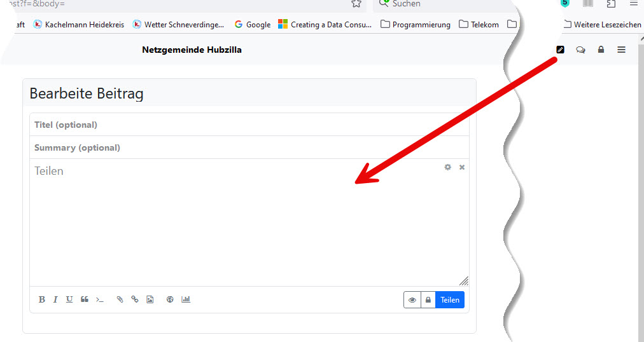
Task: Attach a file with the paperclip icon
Action: click(120, 299)
